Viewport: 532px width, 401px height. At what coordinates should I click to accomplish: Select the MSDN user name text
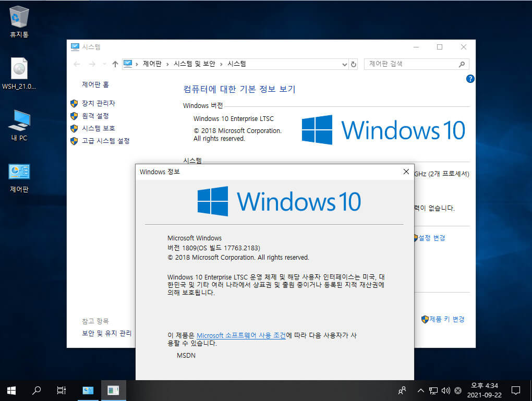pyautogui.click(x=186, y=356)
